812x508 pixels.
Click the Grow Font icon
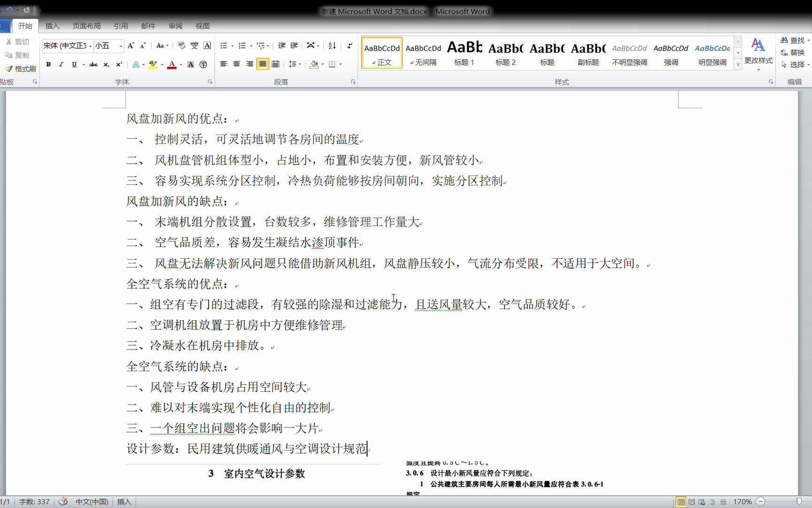pyautogui.click(x=131, y=46)
